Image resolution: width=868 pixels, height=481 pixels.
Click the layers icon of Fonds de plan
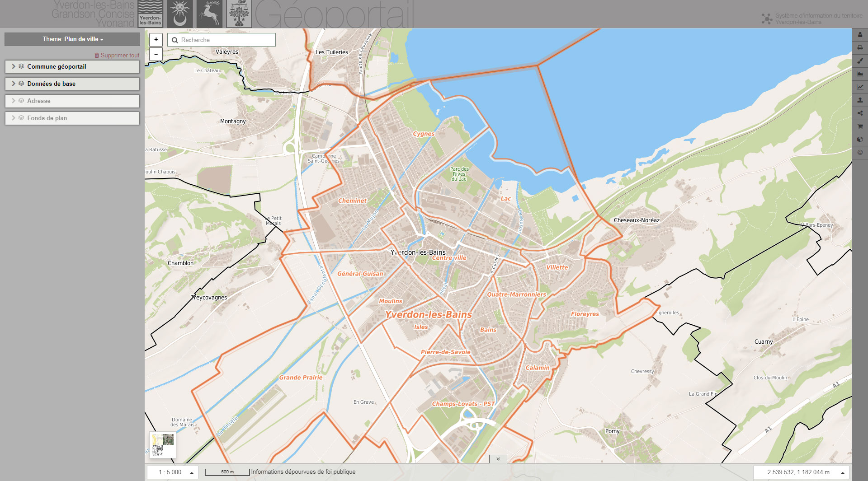coord(21,118)
